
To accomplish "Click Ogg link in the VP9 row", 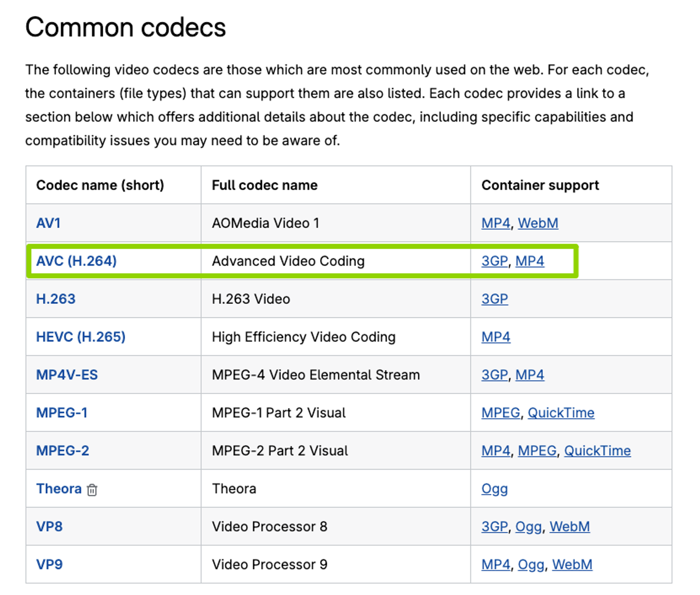I will (x=531, y=565).
